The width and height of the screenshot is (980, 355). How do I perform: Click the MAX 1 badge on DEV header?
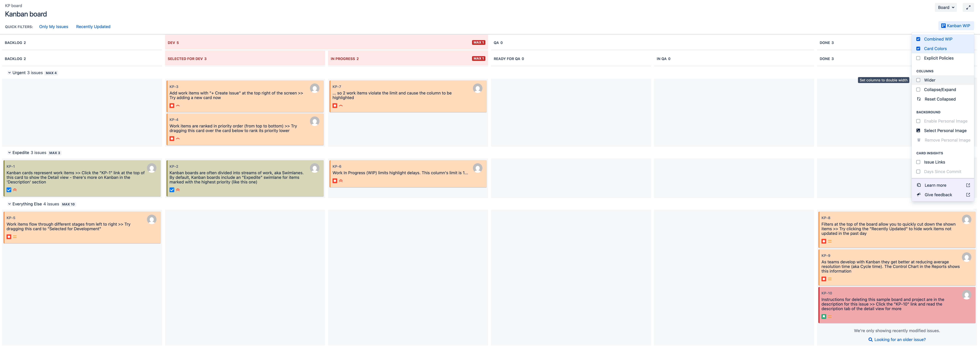click(478, 43)
